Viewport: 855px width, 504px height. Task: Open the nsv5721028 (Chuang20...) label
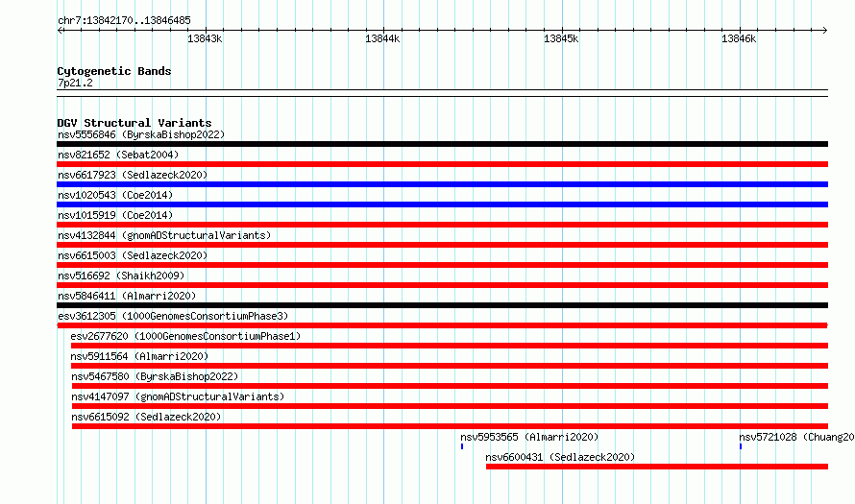tap(796, 437)
